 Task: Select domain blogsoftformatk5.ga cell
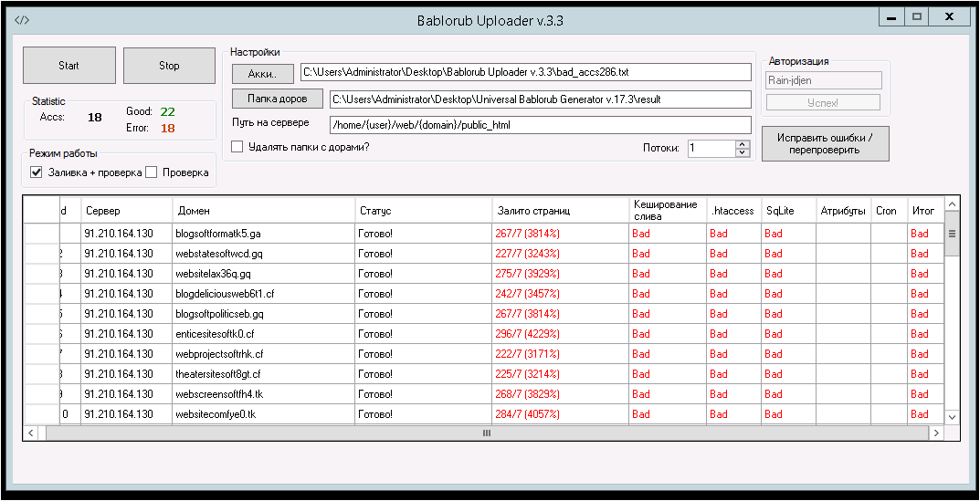(x=264, y=234)
